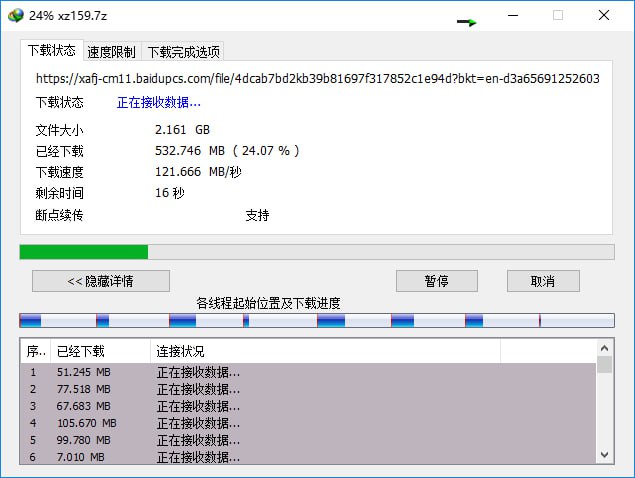This screenshot has height=478, width=635.
Task: Select thread row 6 with 7.010 MB
Action: coord(308,457)
